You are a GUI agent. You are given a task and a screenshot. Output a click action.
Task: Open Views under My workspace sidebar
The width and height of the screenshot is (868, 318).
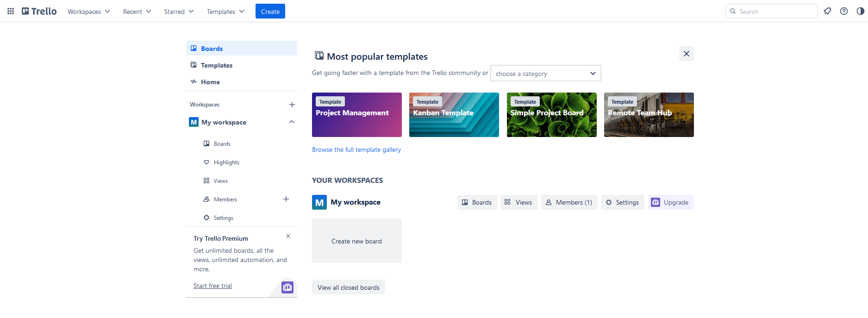(242, 181)
